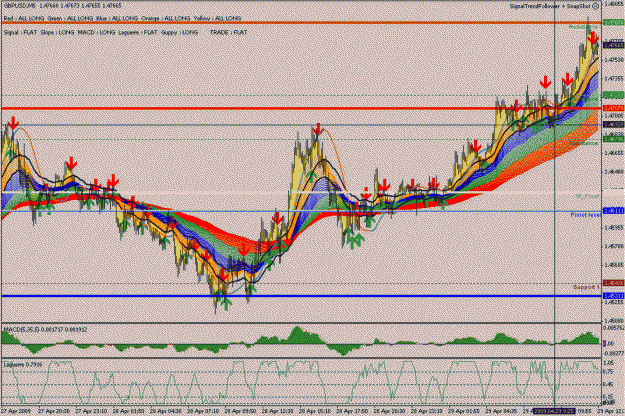Click the '29 Apr 01:55' time axis label

click(464, 411)
